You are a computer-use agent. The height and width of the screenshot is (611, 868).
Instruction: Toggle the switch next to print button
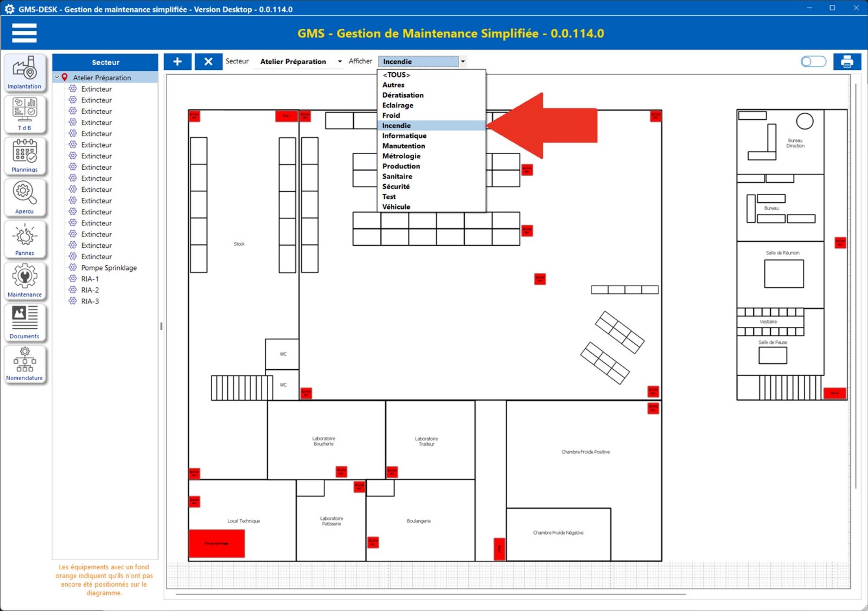(x=813, y=62)
